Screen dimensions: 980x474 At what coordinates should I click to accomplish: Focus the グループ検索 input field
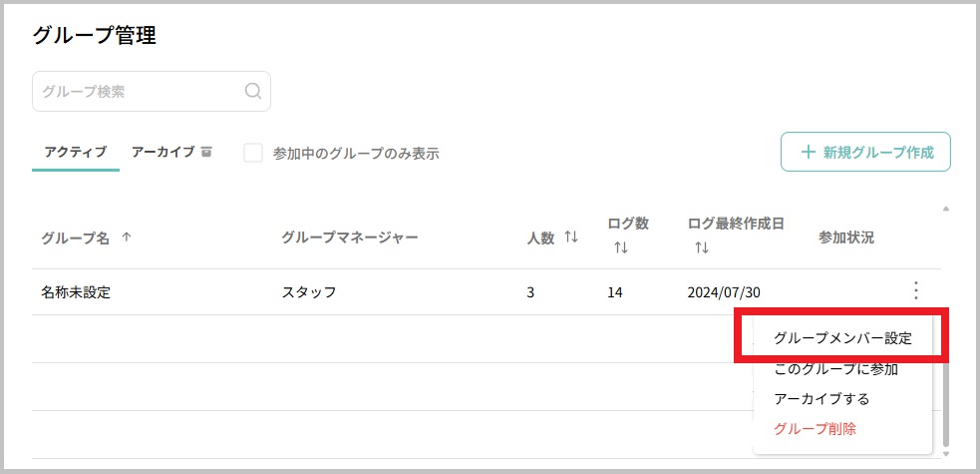pyautogui.click(x=152, y=91)
